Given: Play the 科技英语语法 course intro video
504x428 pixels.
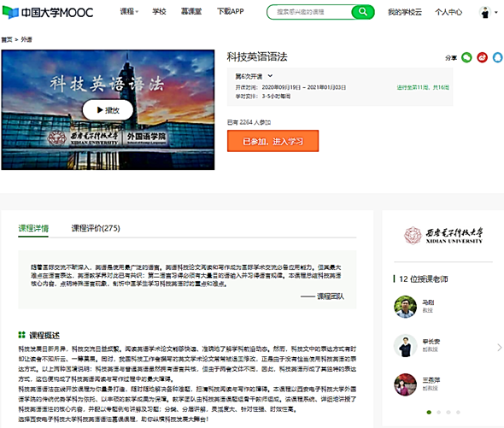Looking at the screenshot, I should pyautogui.click(x=108, y=110).
